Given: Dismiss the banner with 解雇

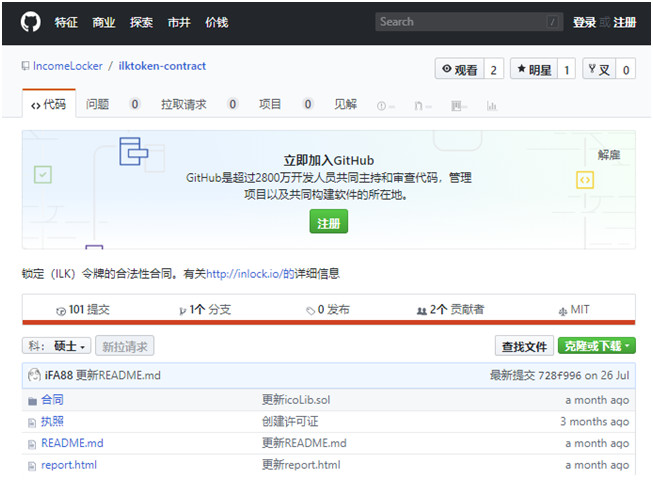Looking at the screenshot, I should coord(609,155).
